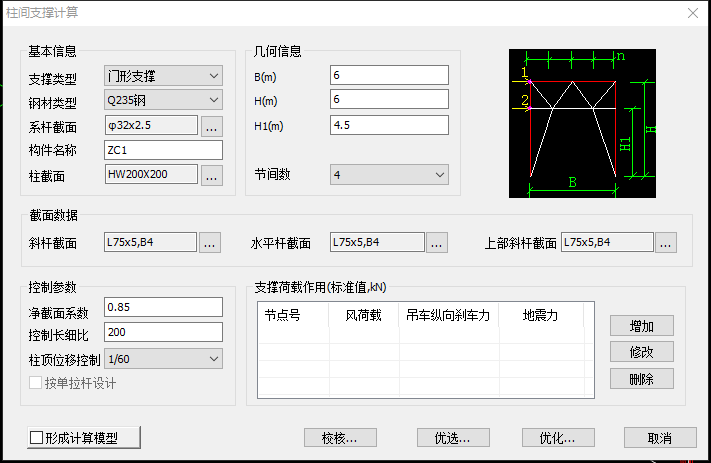This screenshot has width=711, height=463.
Task: Open the 柱顶位移控制 dropdown showing 1/60
Action: (163, 359)
